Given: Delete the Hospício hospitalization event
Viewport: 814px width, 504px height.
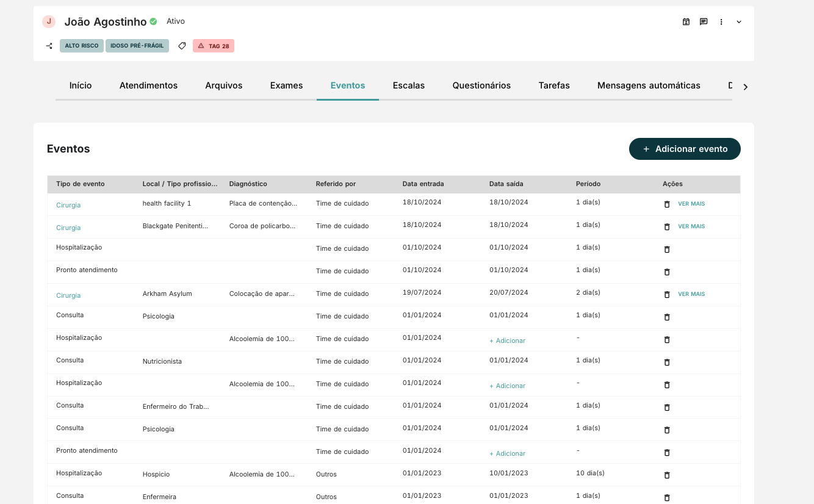Looking at the screenshot, I should point(667,475).
